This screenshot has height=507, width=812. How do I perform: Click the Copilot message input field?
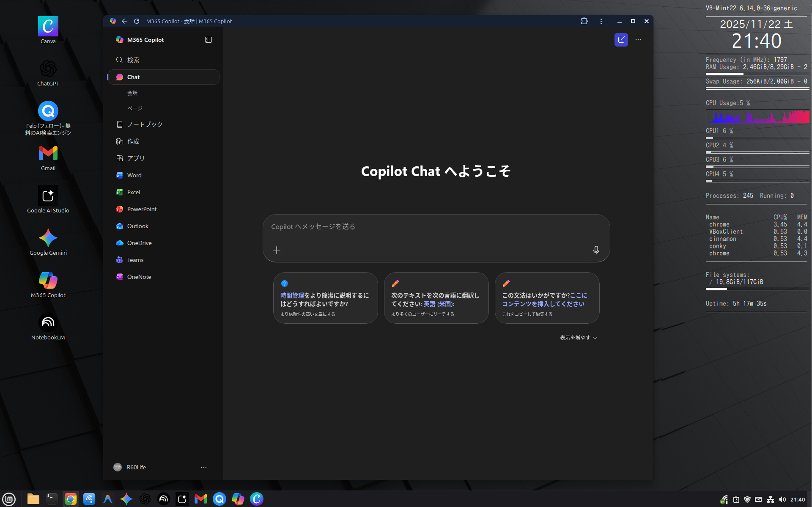coord(436,226)
